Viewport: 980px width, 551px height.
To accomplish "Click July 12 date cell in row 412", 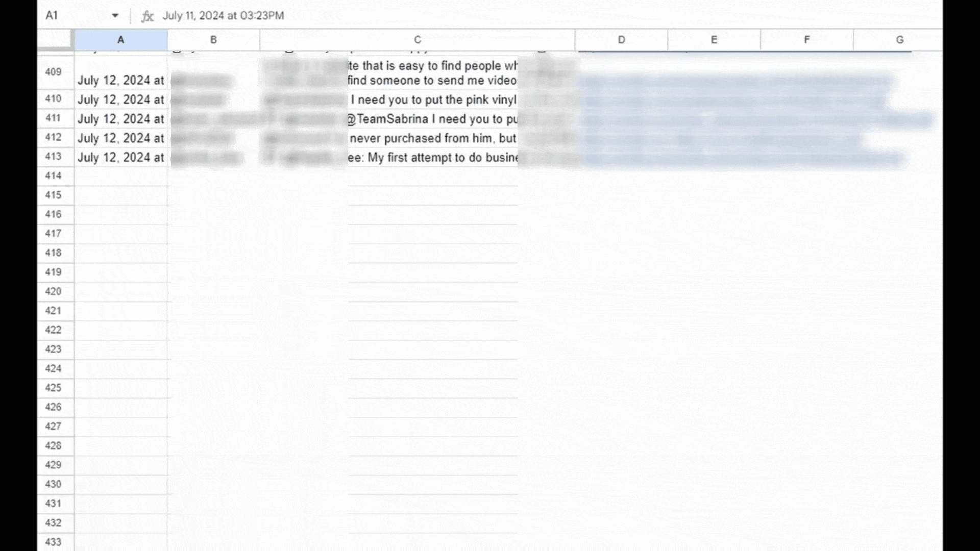I will pos(121,138).
